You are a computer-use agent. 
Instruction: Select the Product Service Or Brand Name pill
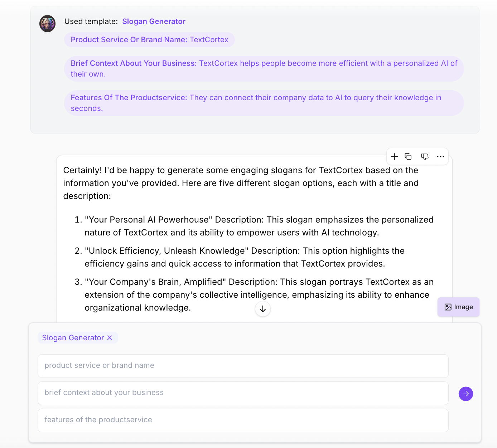coord(149,40)
